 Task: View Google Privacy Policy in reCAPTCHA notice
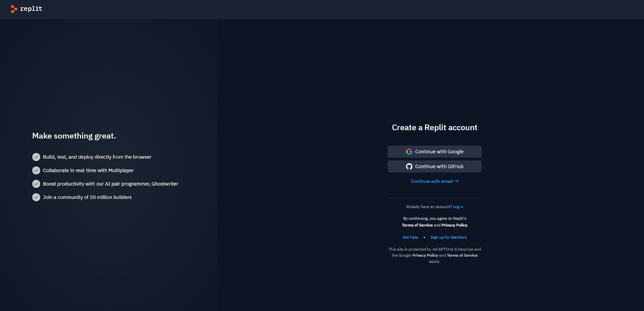pyautogui.click(x=425, y=255)
